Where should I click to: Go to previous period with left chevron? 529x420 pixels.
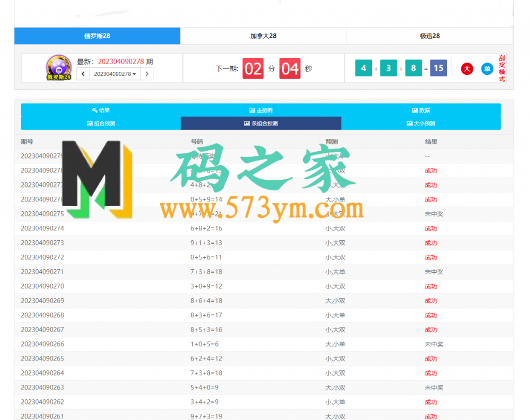click(83, 74)
